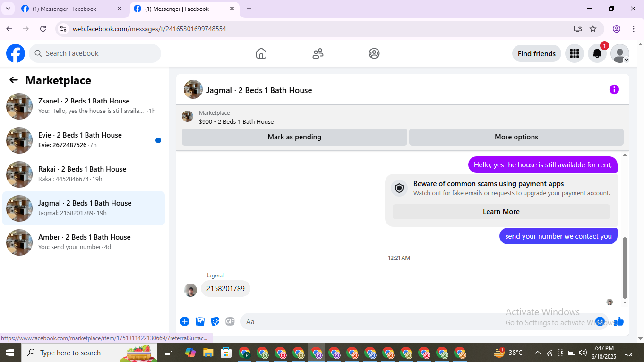This screenshot has width=644, height=362.
Task: Launch File Explorer from taskbar
Action: (x=208, y=353)
